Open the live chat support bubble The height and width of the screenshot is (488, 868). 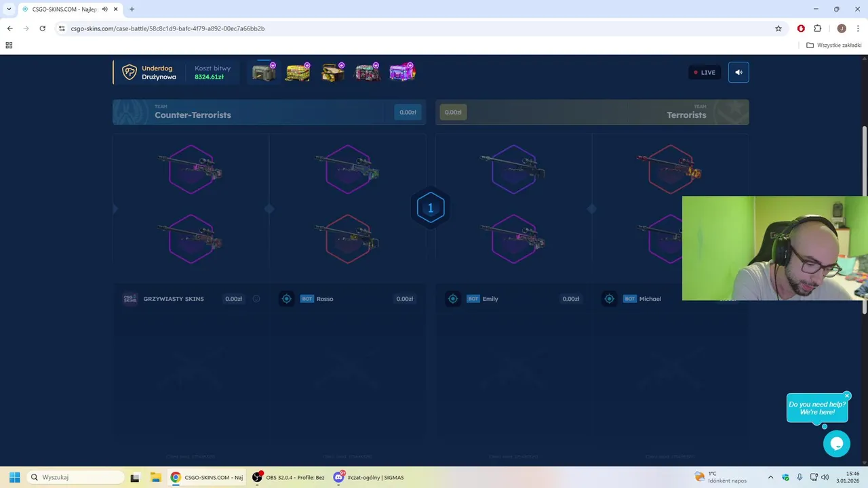[x=837, y=444]
